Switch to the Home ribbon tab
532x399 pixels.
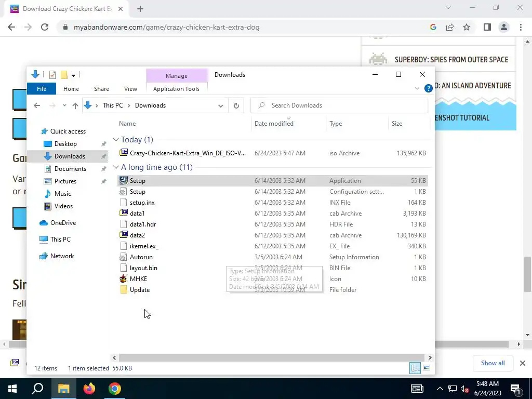pyautogui.click(x=71, y=89)
